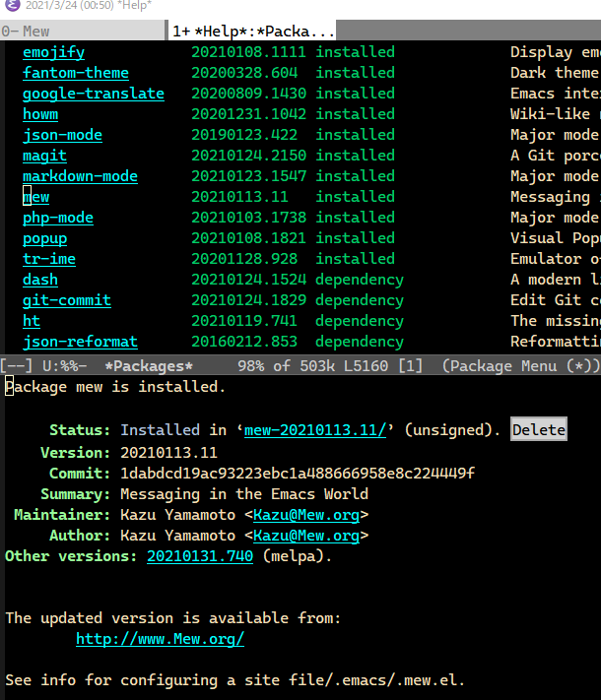Select the git-commit dependency link

click(67, 300)
